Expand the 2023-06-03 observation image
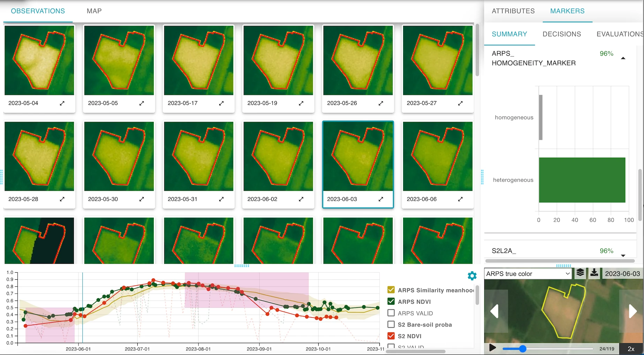 (x=381, y=199)
